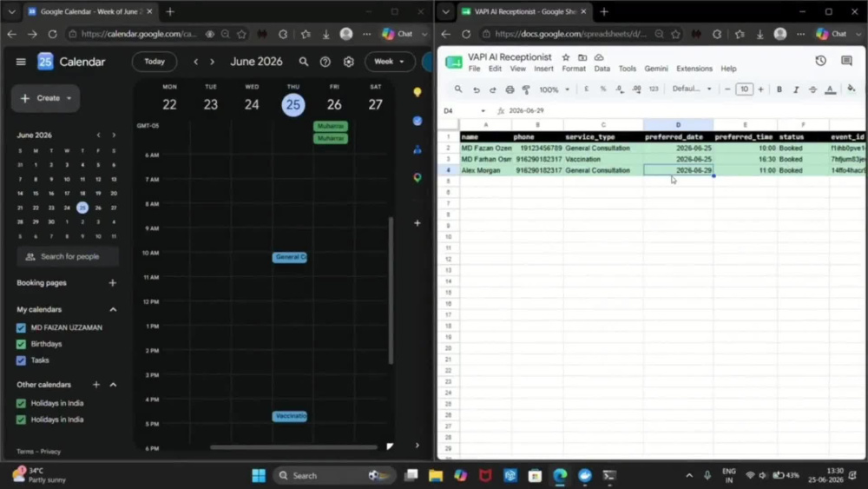This screenshot has height=489, width=868.
Task: Toggle Tasks calendar checkbox
Action: click(21, 360)
